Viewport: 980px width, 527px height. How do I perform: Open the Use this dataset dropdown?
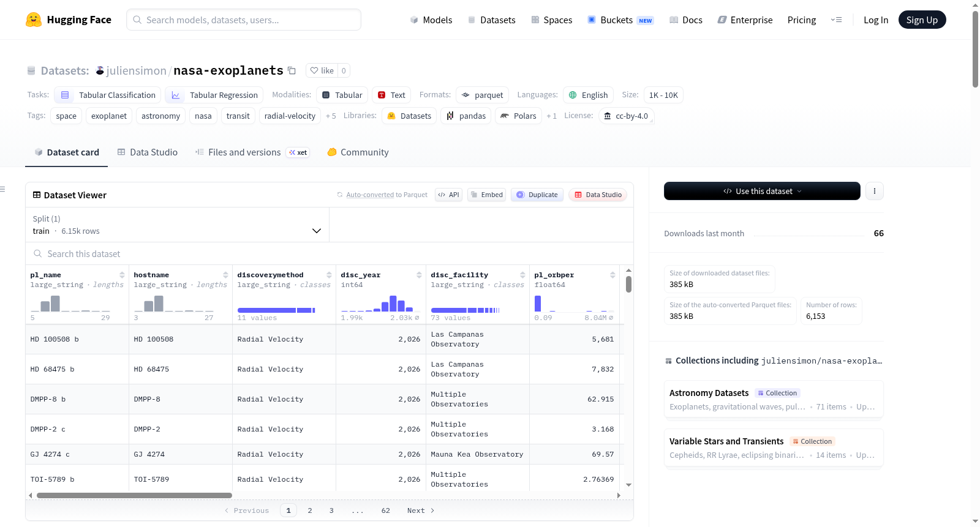762,191
